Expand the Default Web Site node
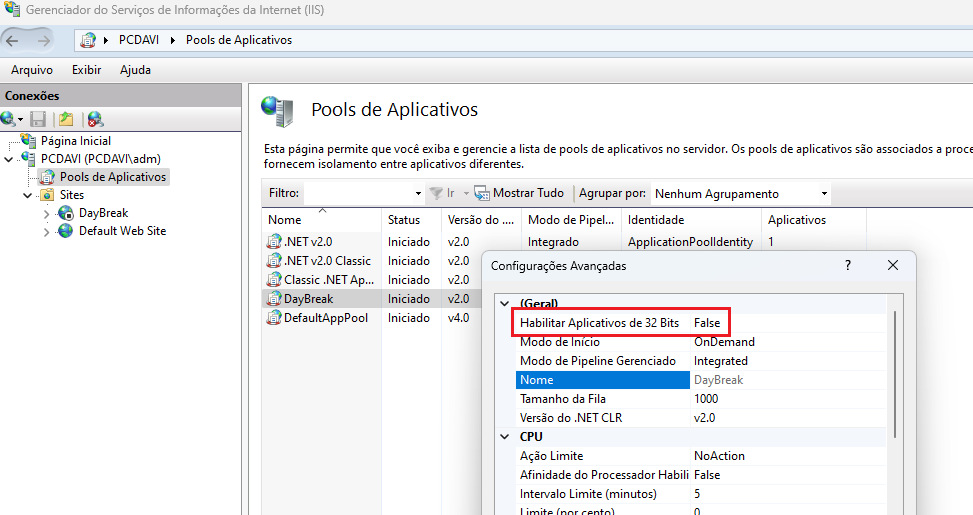The image size is (973, 515). [x=47, y=232]
